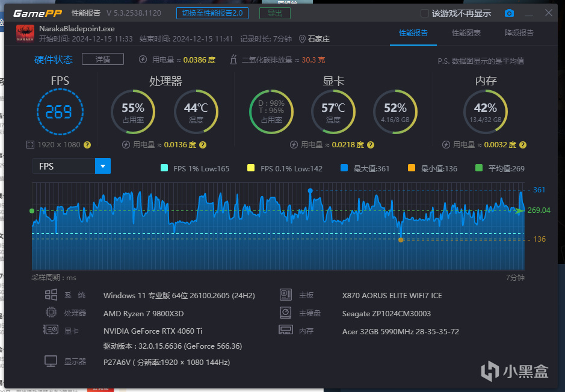
Task: Click the GPU D:98% T:96% usage gauge
Action: click(x=271, y=112)
